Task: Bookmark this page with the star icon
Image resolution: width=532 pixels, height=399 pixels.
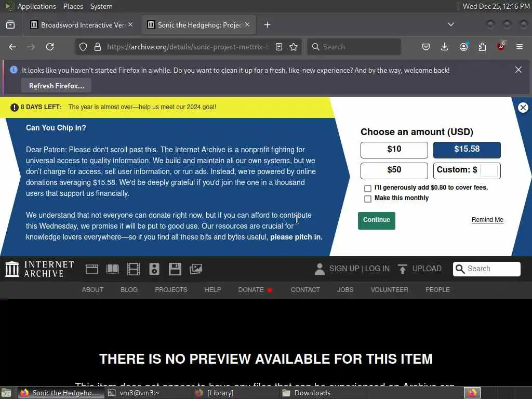Action: tap(294, 47)
